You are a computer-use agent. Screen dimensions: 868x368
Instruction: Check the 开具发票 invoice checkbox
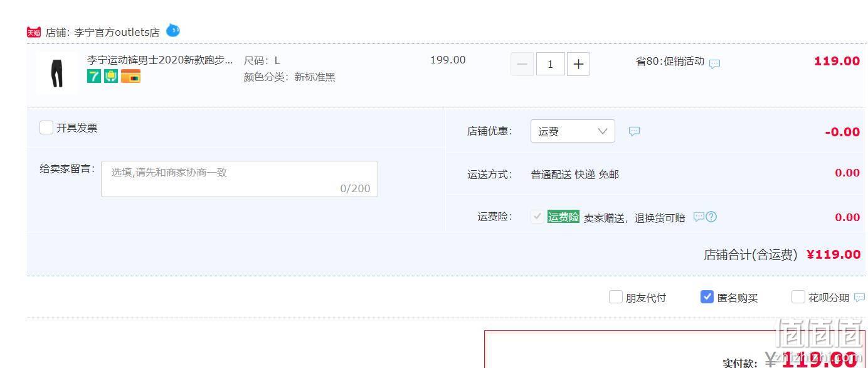tap(46, 127)
